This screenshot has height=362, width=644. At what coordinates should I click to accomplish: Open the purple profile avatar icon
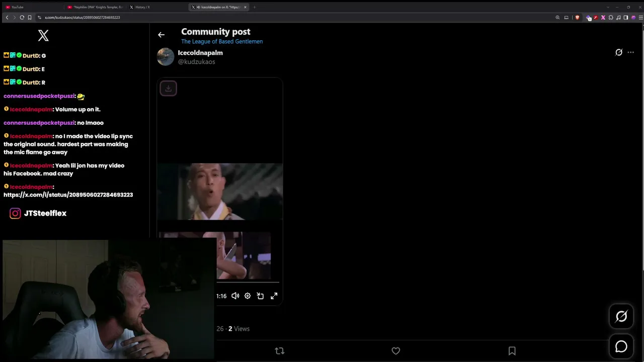click(633, 18)
